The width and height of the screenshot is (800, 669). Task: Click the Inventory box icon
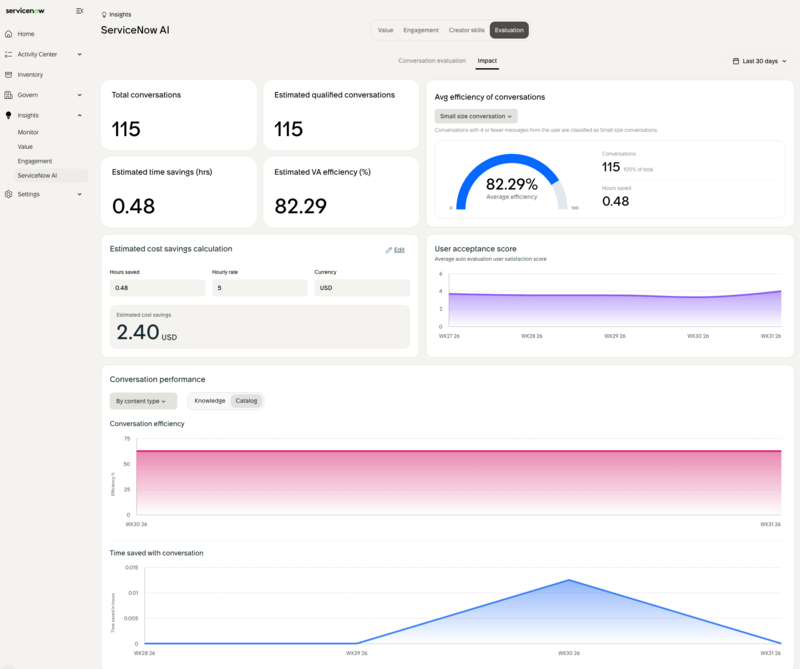pyautogui.click(x=8, y=75)
